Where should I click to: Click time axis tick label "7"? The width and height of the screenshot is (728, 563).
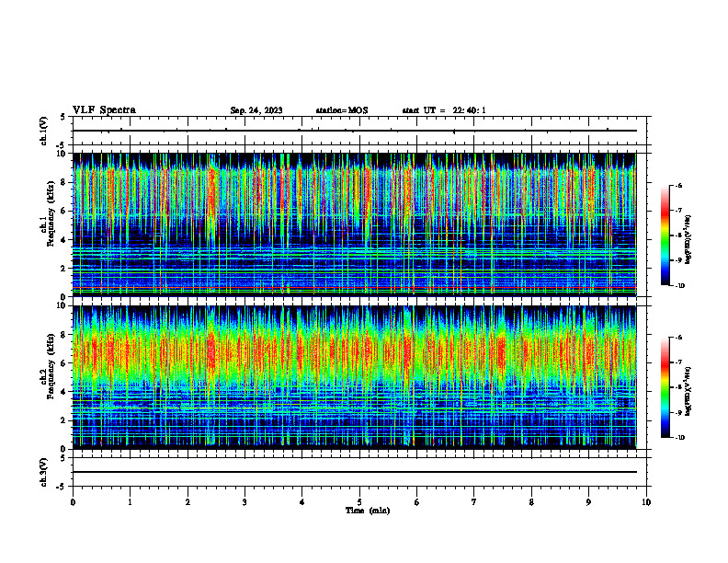tap(474, 502)
